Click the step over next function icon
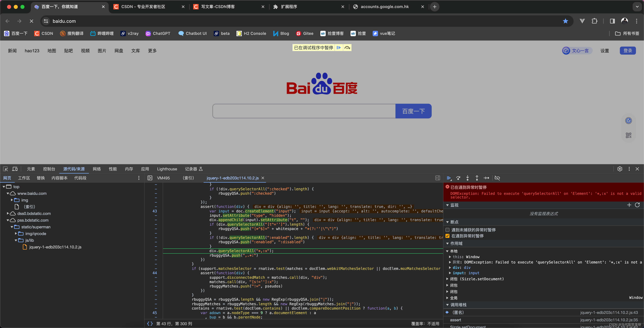The image size is (644, 328). (458, 178)
